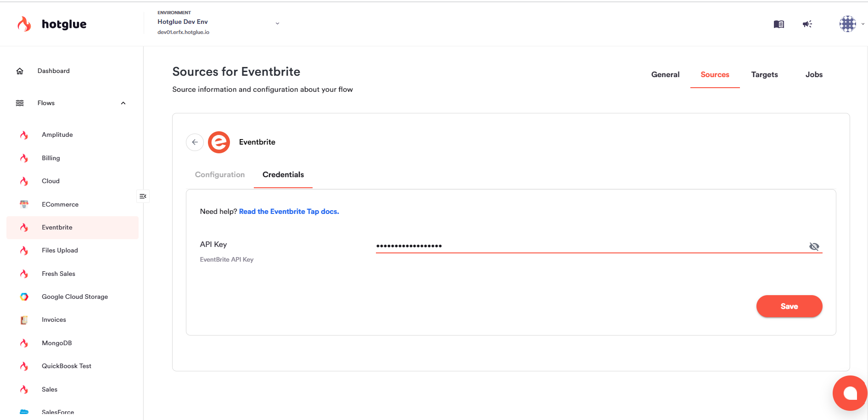The image size is (868, 420).
Task: Open the Jobs tab
Action: [814, 74]
